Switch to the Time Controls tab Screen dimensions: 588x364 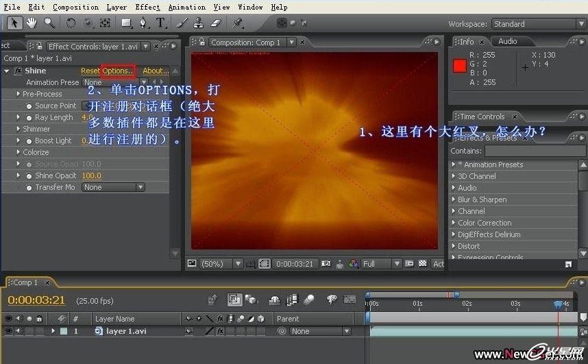[482, 117]
